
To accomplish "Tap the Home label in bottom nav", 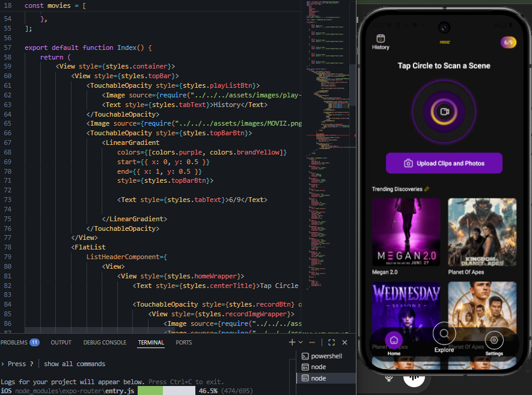I will click(394, 354).
